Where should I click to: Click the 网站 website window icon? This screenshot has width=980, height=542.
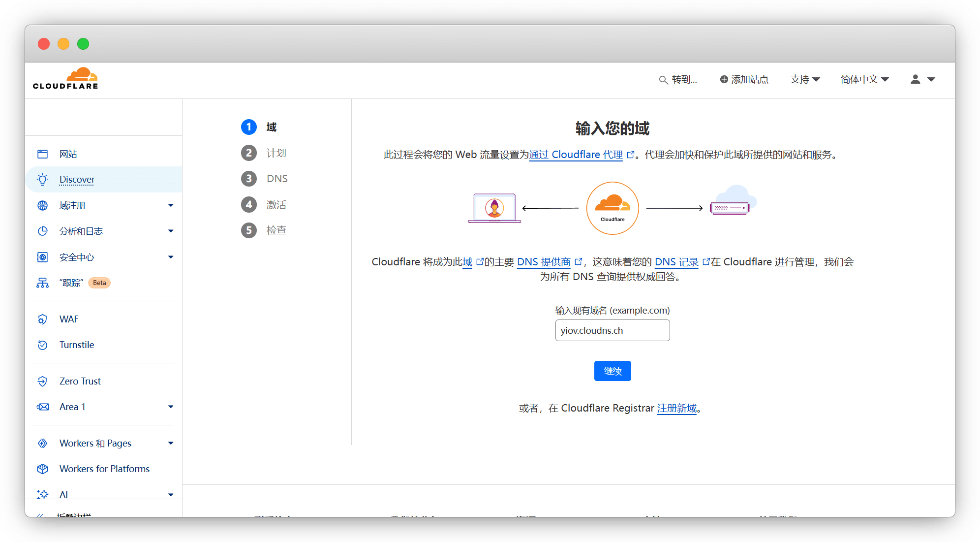coord(43,154)
